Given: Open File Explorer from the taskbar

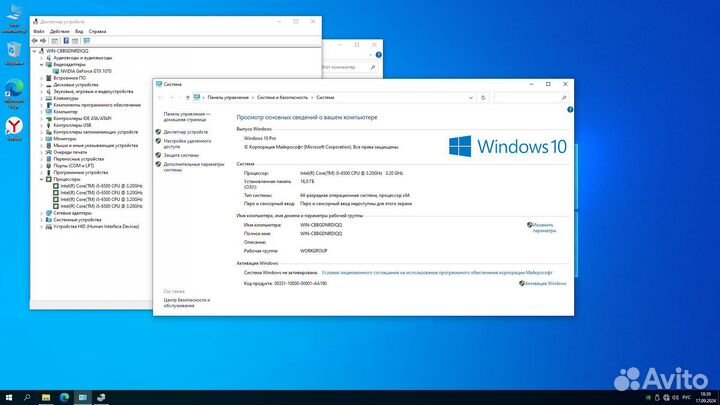Looking at the screenshot, I should coord(46,398).
